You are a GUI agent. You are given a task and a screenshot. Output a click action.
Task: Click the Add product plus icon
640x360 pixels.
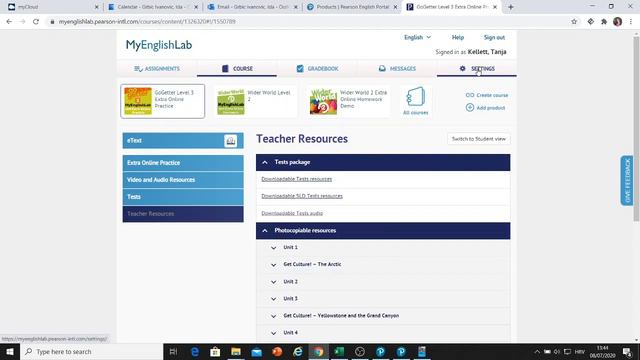[x=470, y=107]
